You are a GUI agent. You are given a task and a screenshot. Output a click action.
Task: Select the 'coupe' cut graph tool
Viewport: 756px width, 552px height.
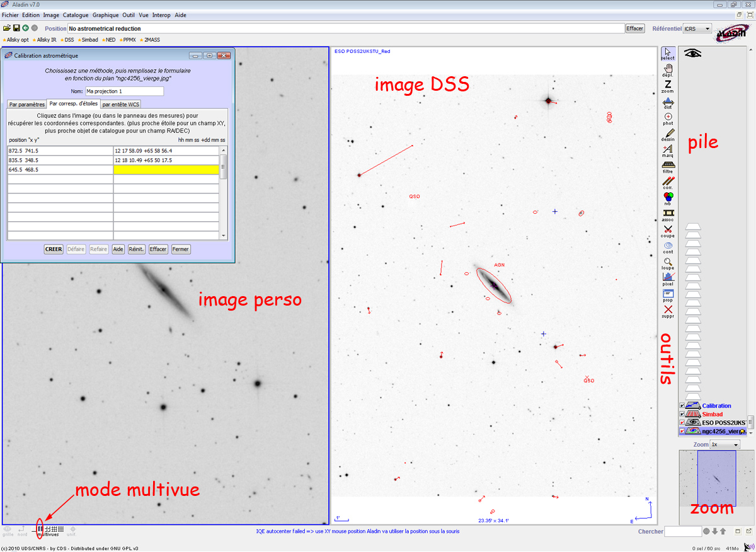668,231
